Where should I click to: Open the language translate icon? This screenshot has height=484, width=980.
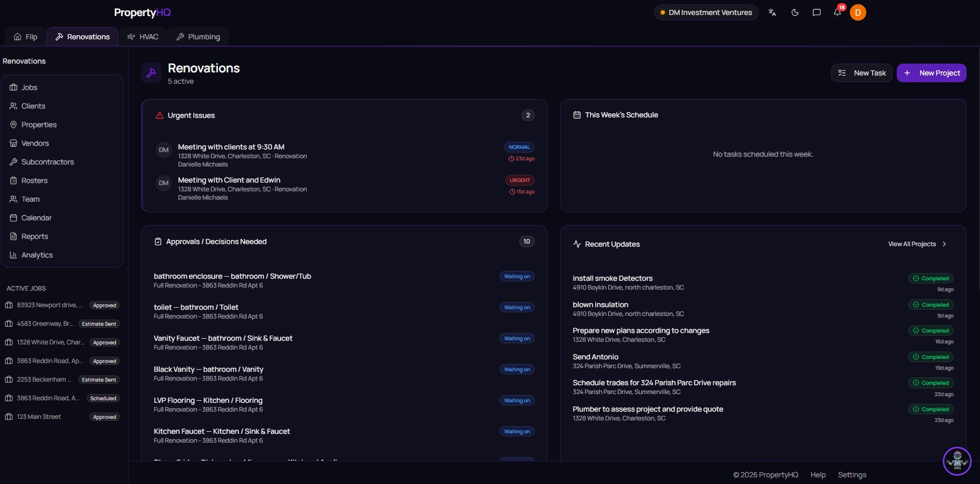click(772, 12)
